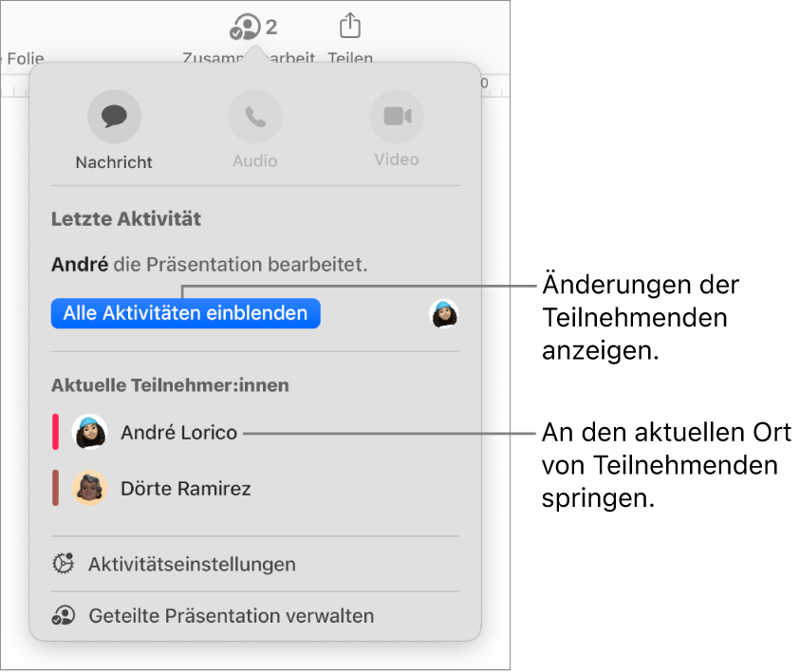Click Dörte Ramirez's brown color bar
This screenshot has width=800, height=672.
[55, 488]
